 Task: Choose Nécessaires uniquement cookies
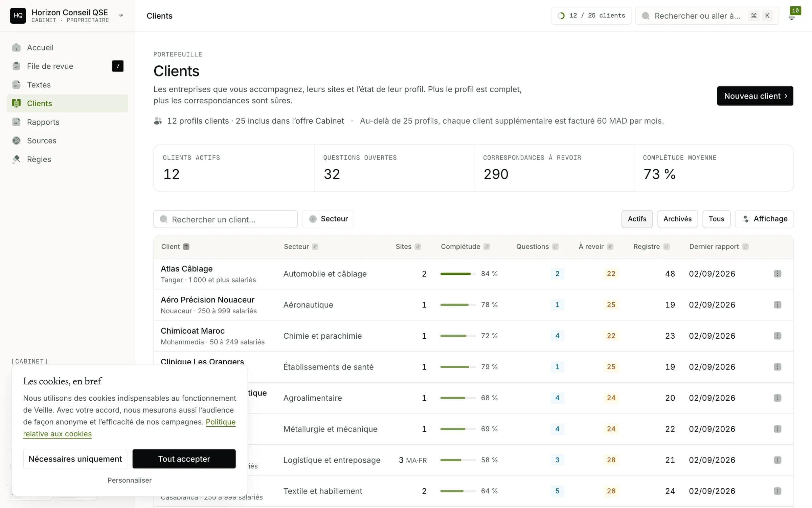pos(75,459)
